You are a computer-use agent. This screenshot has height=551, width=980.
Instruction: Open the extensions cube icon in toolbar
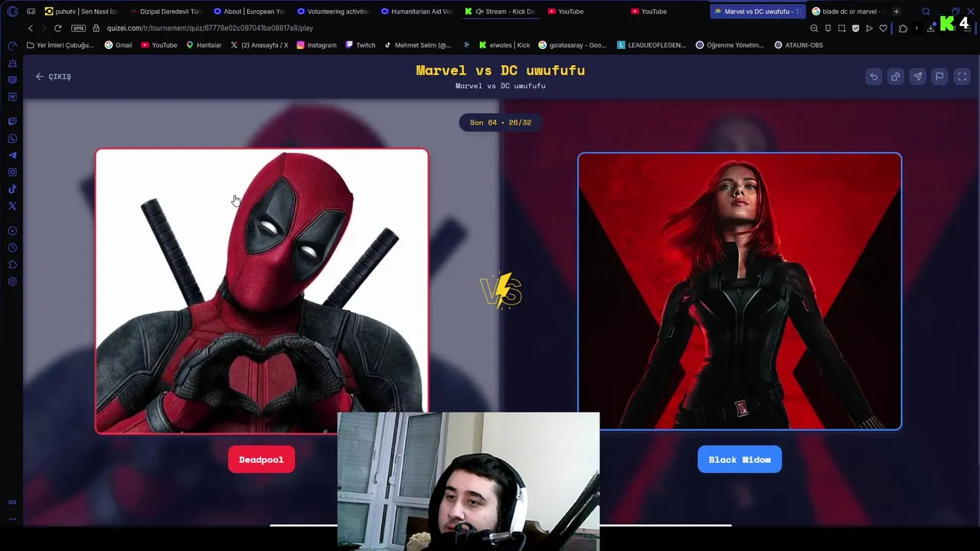click(x=903, y=28)
